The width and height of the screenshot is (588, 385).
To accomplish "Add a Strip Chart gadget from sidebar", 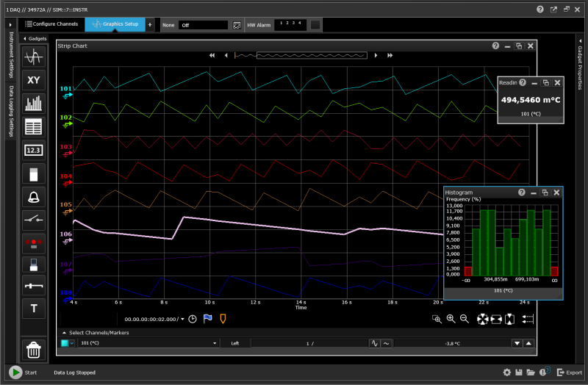I will [33, 57].
